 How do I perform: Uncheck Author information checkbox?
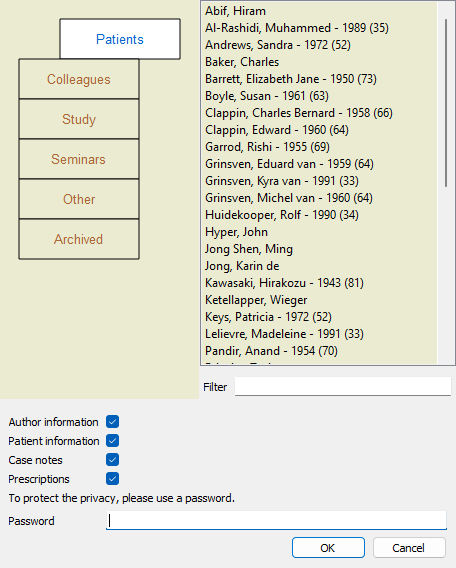coord(112,422)
